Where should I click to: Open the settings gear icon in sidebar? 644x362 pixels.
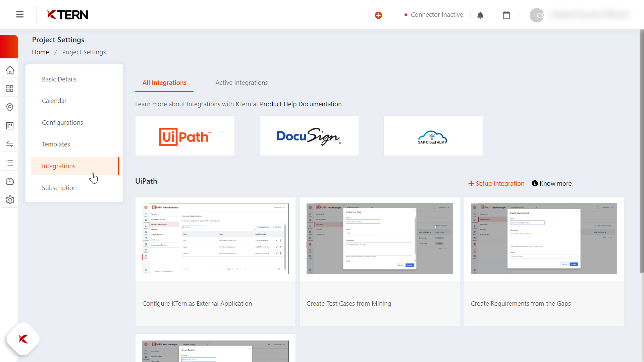[10, 200]
